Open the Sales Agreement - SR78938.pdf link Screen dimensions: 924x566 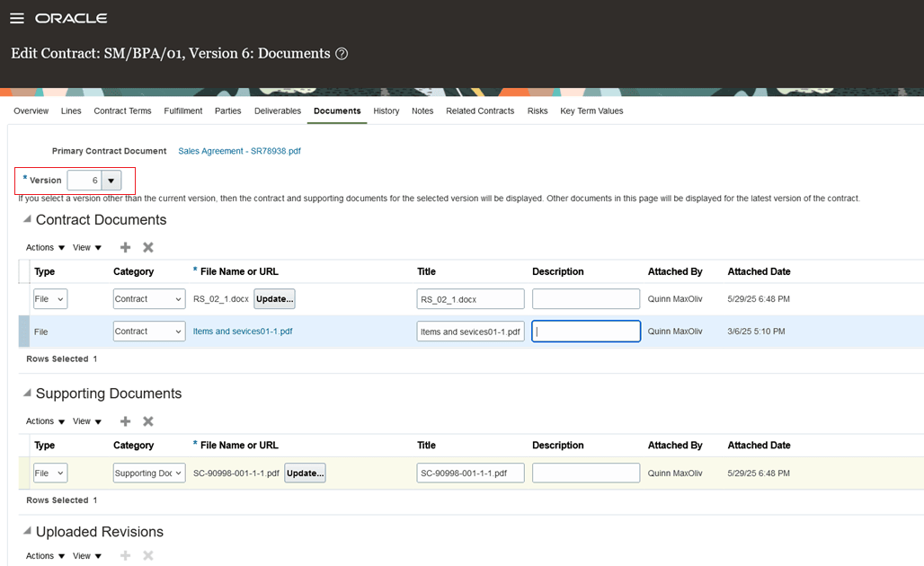point(239,151)
